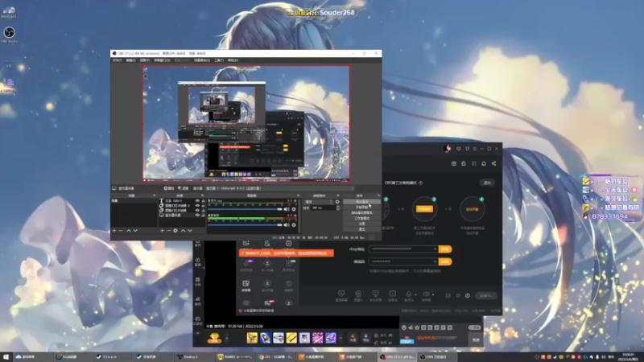Copy the stream key with orange button
644x362 pixels.
click(x=445, y=261)
